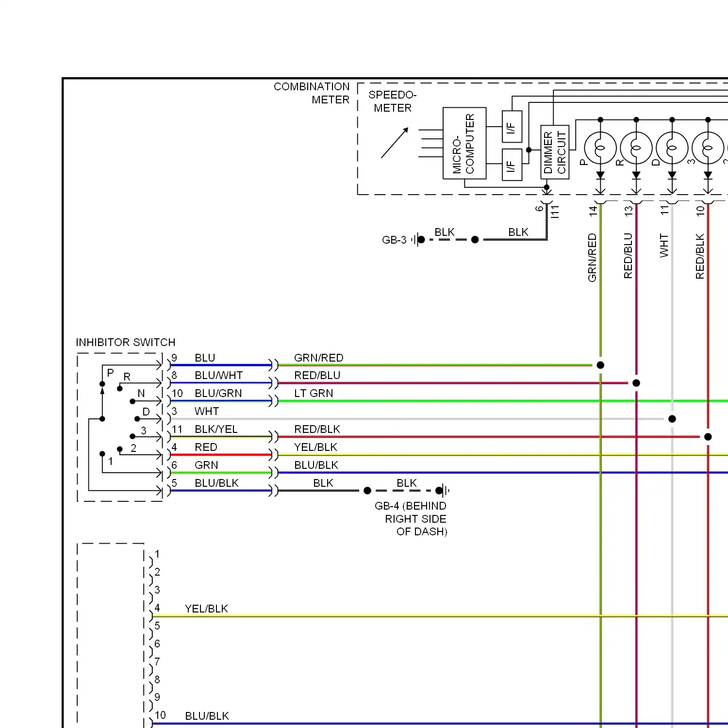Image resolution: width=728 pixels, height=728 pixels.
Task: Click the BLK/YEL wire label
Action: tap(216, 430)
